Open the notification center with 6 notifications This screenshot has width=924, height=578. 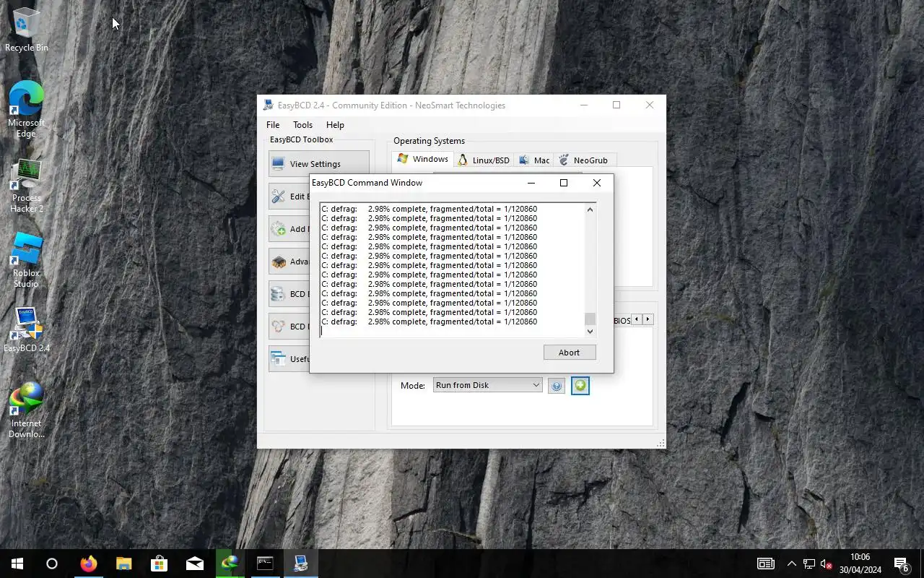coord(902,564)
